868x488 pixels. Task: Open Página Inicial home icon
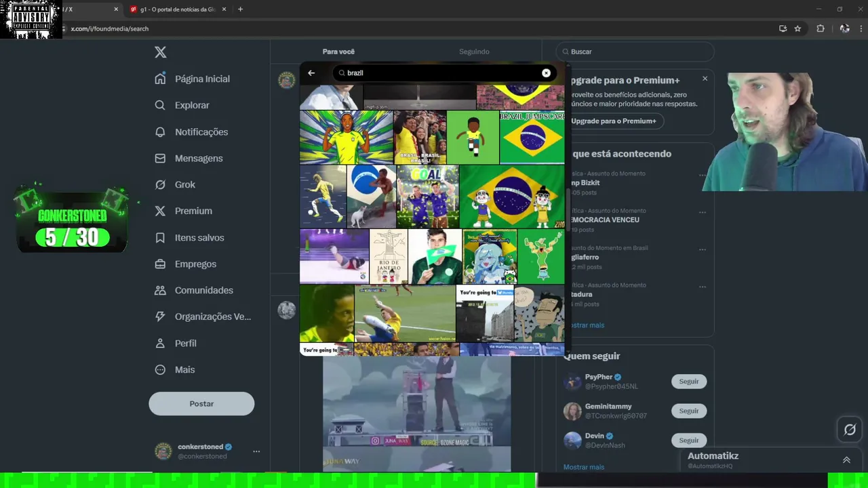(x=160, y=79)
